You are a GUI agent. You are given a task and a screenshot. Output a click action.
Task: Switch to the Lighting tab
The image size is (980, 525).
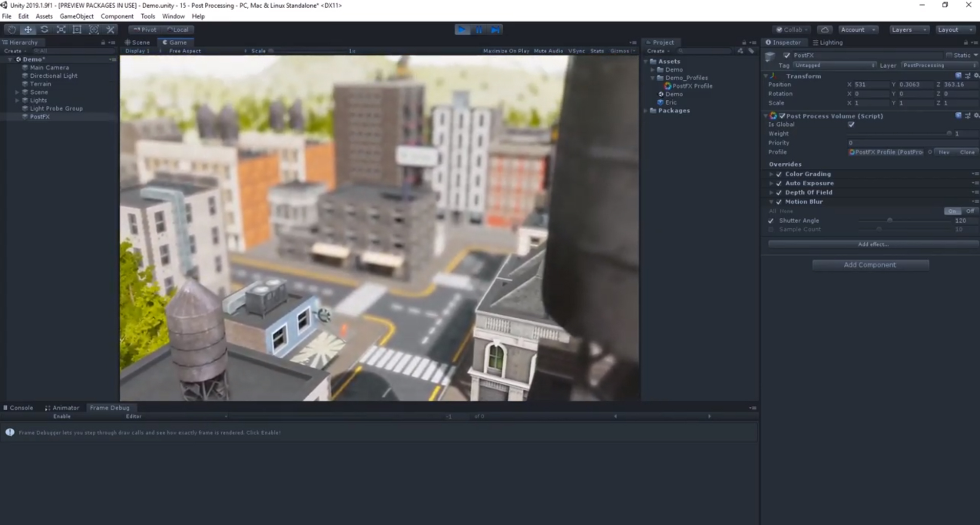[827, 42]
